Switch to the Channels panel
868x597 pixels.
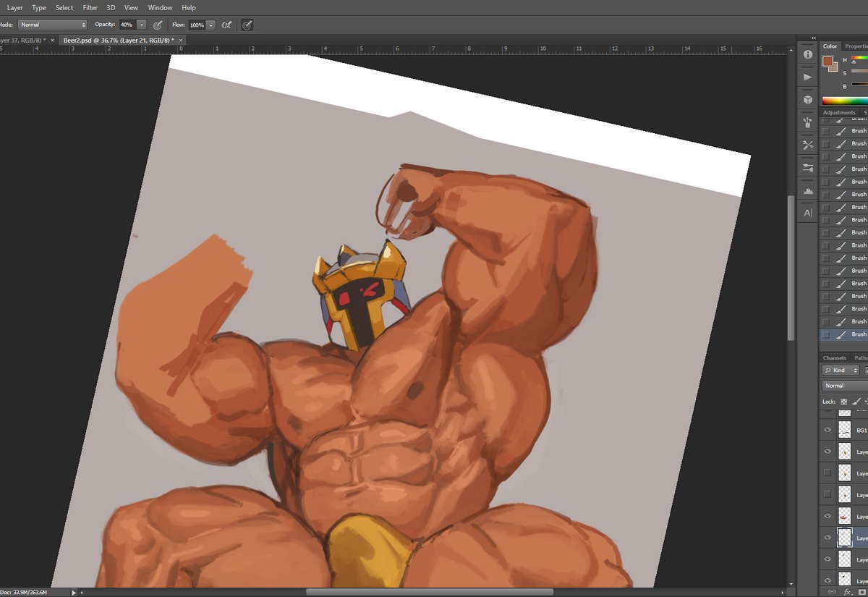[834, 357]
